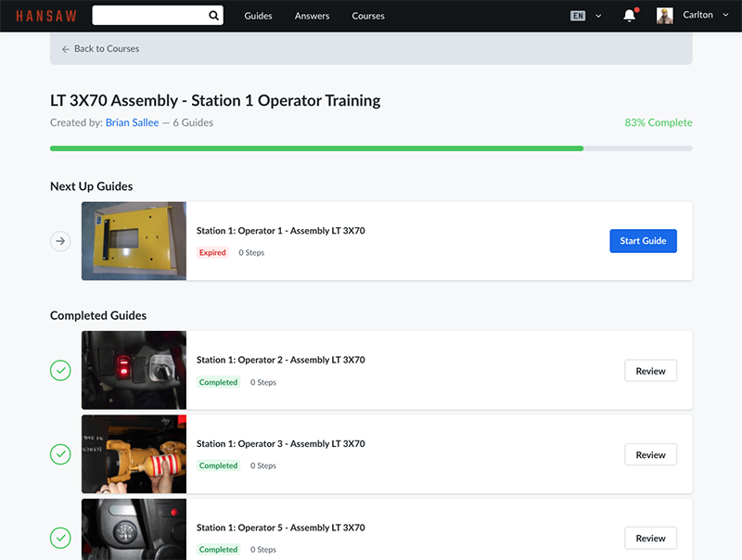The width and height of the screenshot is (742, 560).
Task: Open the yellow Operator 1 guide thumbnail
Action: click(134, 241)
